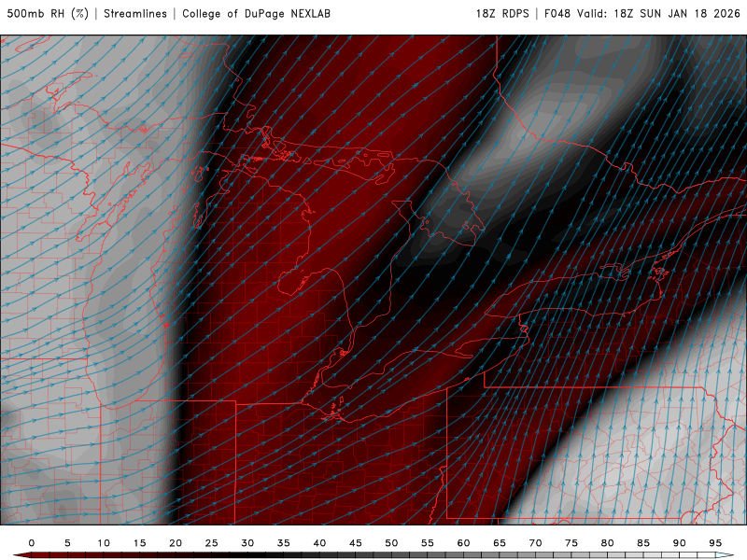Screen dimensions: 747x560
Task: Click the colorbar label "55"
Action: pyautogui.click(x=428, y=543)
